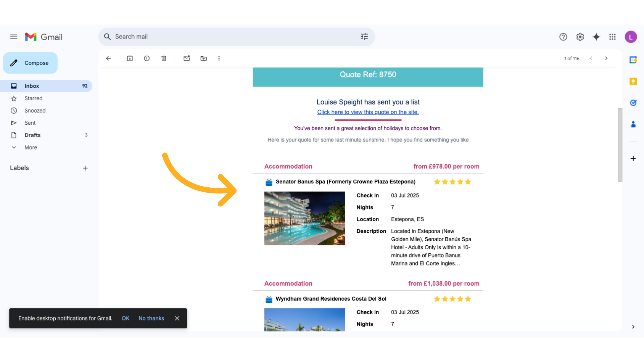Delete email with the trash icon
This screenshot has height=362, width=644.
[x=164, y=58]
